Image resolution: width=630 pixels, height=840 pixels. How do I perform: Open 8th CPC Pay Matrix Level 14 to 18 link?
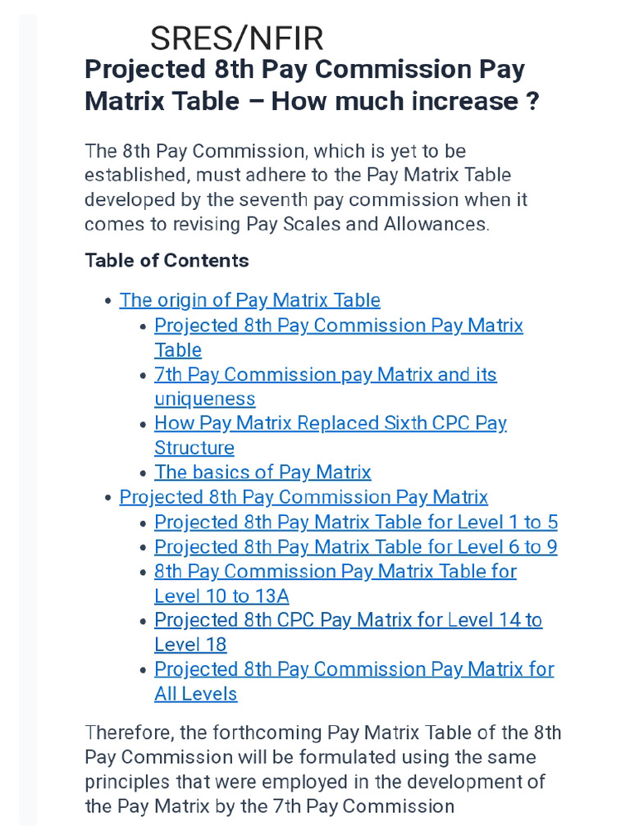coord(348,621)
